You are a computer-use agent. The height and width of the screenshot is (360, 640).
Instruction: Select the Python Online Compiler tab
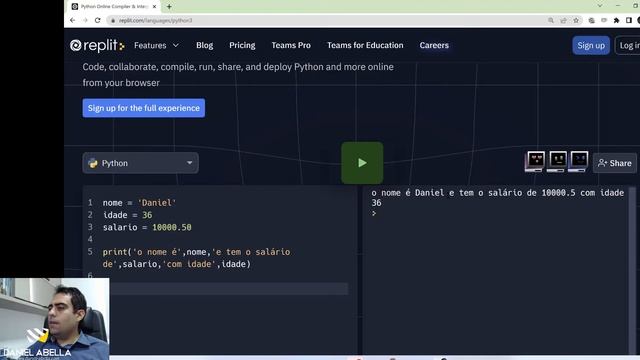coord(114,7)
